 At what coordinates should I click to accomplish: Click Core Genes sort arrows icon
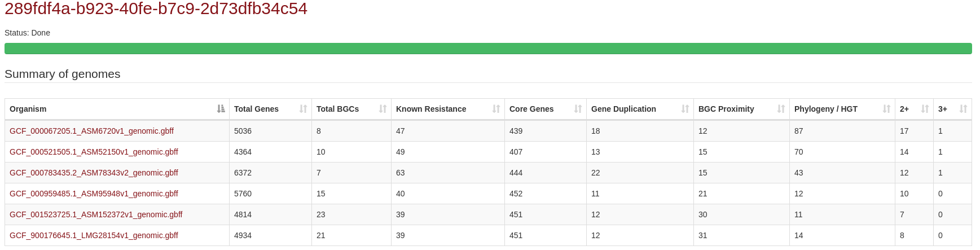pyautogui.click(x=578, y=109)
